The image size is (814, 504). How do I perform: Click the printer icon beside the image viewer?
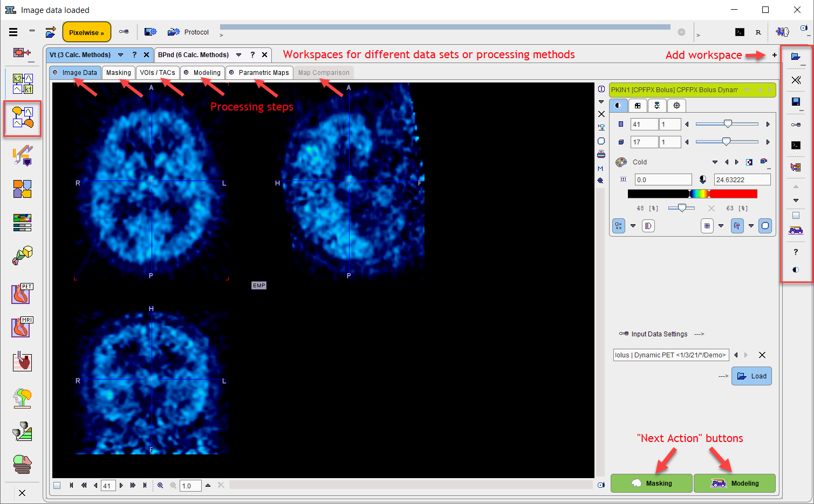coord(601,154)
